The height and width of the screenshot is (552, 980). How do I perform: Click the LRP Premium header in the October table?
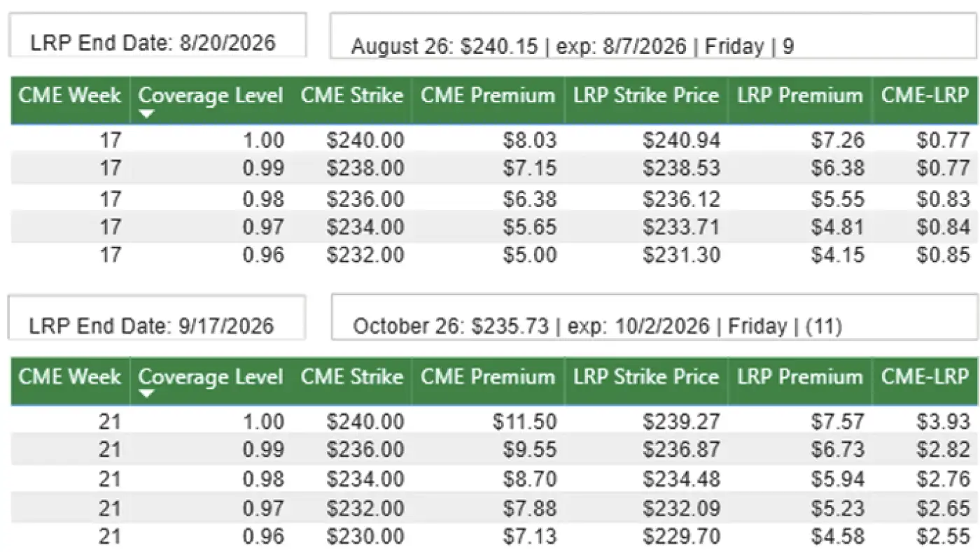click(799, 377)
